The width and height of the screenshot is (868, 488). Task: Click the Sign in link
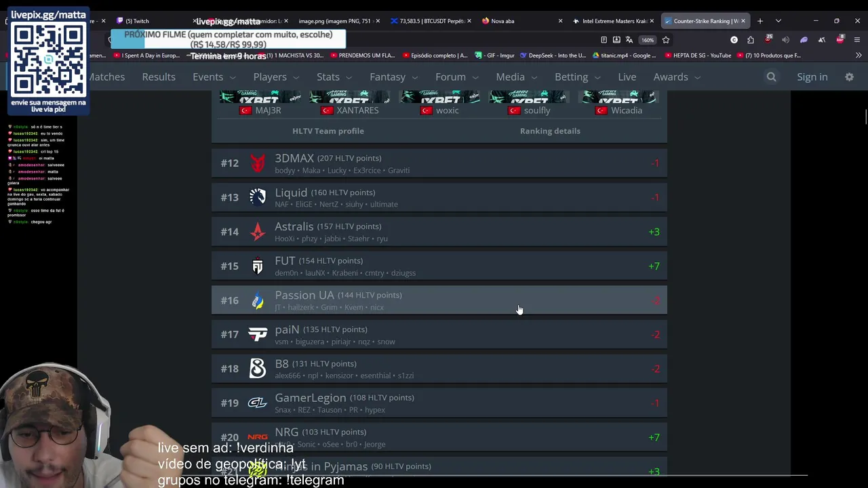click(812, 77)
